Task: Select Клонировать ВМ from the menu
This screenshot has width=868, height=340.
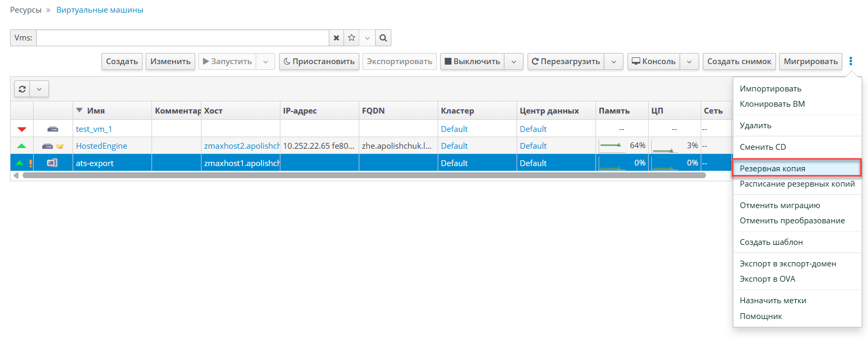Action: point(772,104)
